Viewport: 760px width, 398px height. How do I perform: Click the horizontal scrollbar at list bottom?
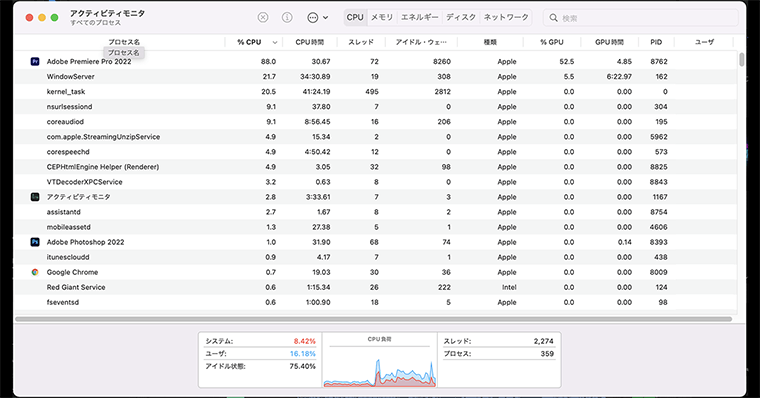click(374, 319)
